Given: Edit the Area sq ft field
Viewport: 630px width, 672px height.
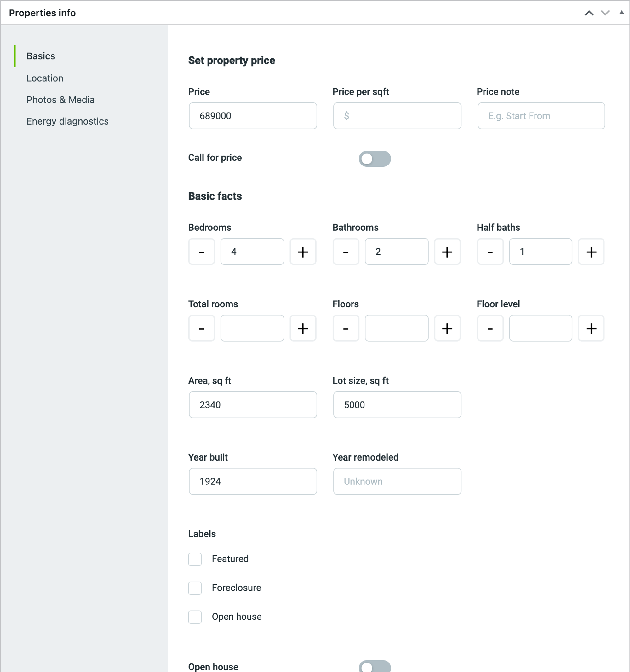Looking at the screenshot, I should [253, 405].
